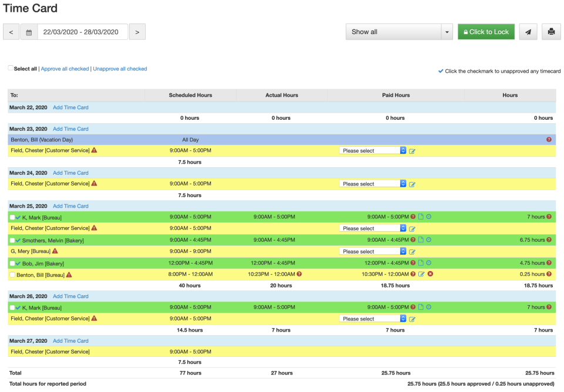Click the date range input field
564x392 pixels.
83,32
